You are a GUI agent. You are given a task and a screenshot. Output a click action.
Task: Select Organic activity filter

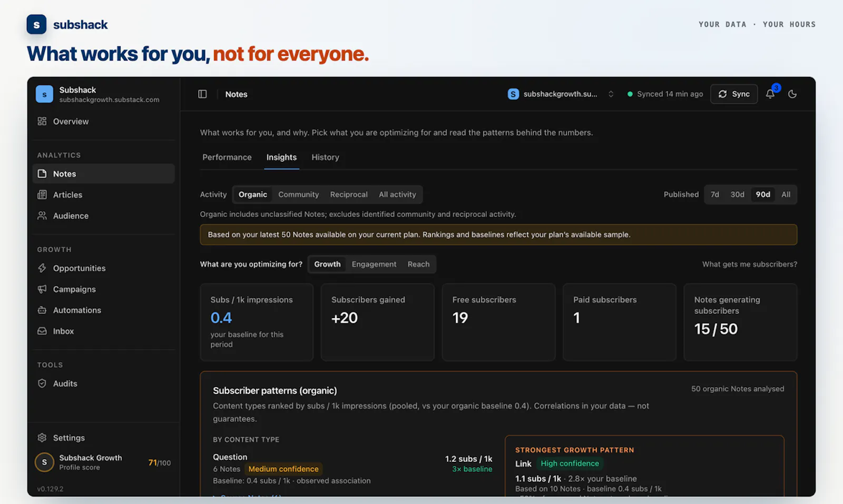coord(253,194)
